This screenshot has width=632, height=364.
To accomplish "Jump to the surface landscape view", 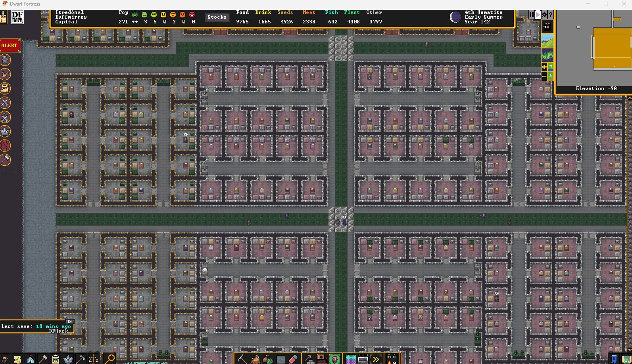I will click(x=547, y=41).
